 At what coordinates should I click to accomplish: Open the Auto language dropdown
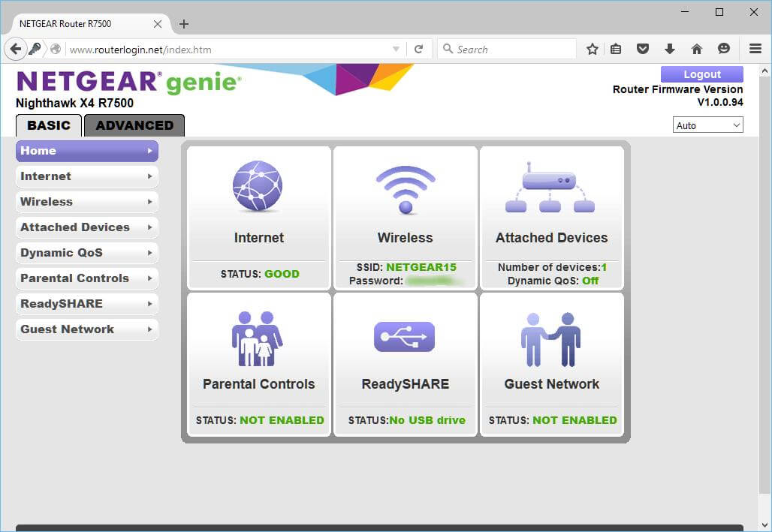(x=707, y=125)
